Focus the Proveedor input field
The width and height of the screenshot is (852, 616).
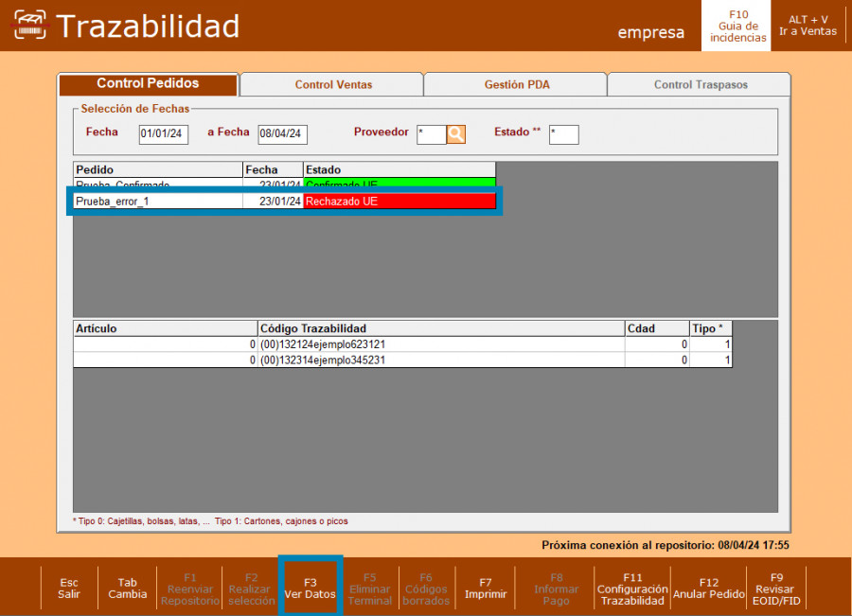(431, 134)
